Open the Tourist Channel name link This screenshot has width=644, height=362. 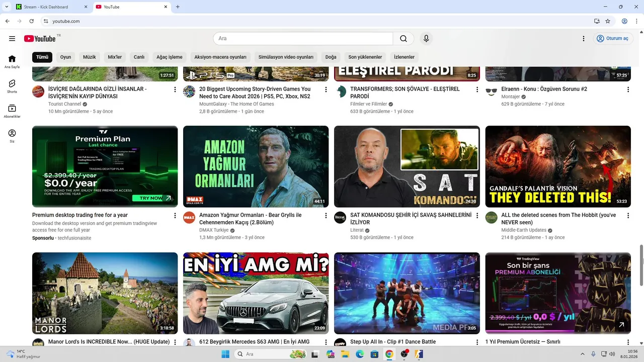coord(64,104)
